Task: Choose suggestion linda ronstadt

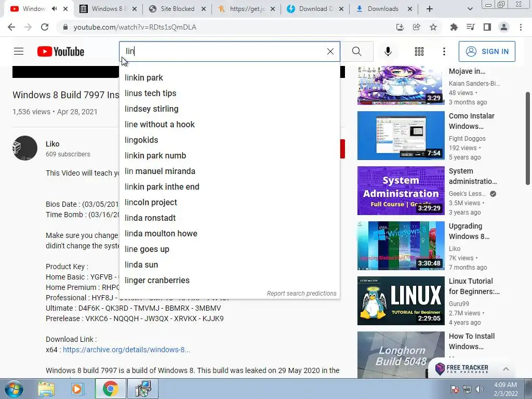Action: pyautogui.click(x=229, y=218)
